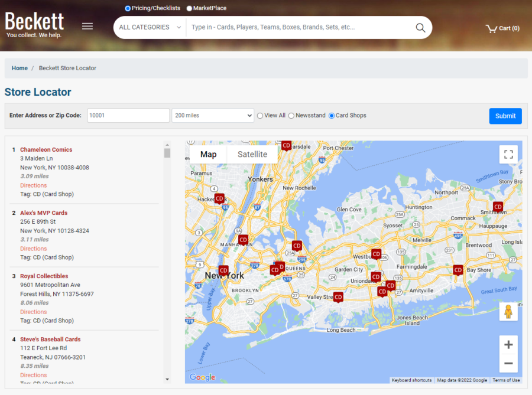Viewport: 532px width, 395px height.
Task: Zoom in on the map
Action: pos(508,345)
